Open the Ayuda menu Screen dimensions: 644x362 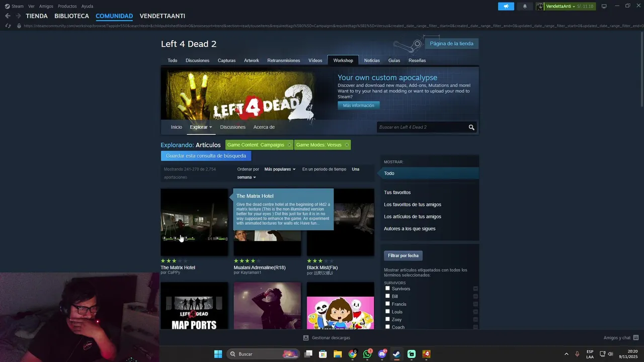(x=87, y=6)
